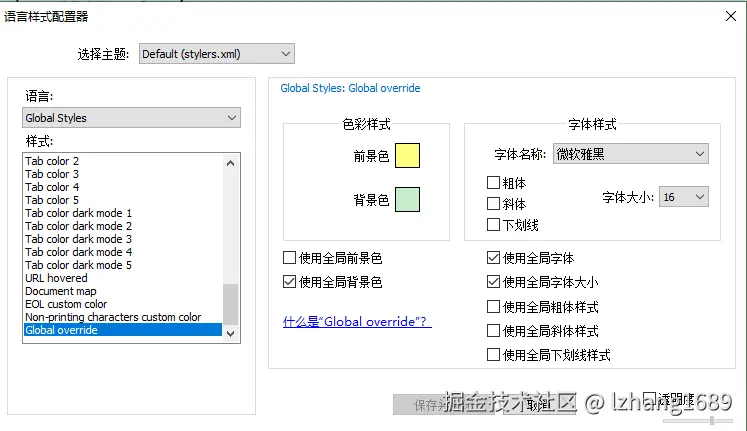The height and width of the screenshot is (431, 747).
Task: Click the 保存并关闭 save button
Action: (444, 405)
